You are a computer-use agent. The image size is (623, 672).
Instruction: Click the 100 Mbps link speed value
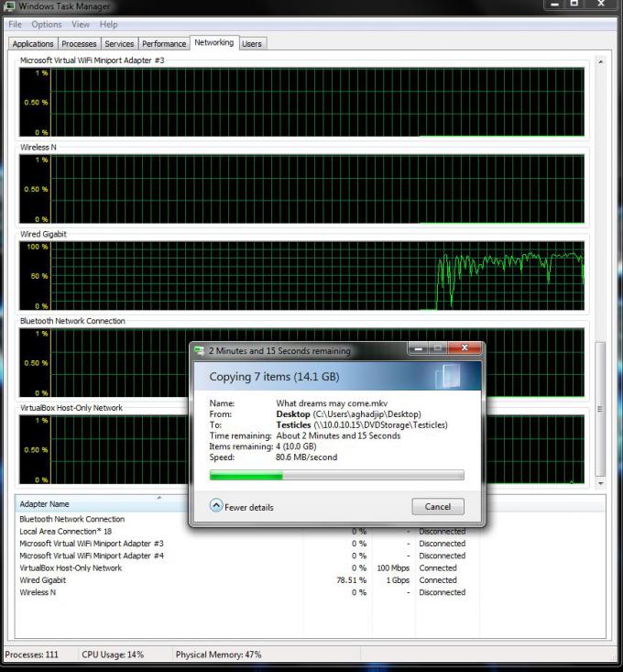tap(393, 567)
